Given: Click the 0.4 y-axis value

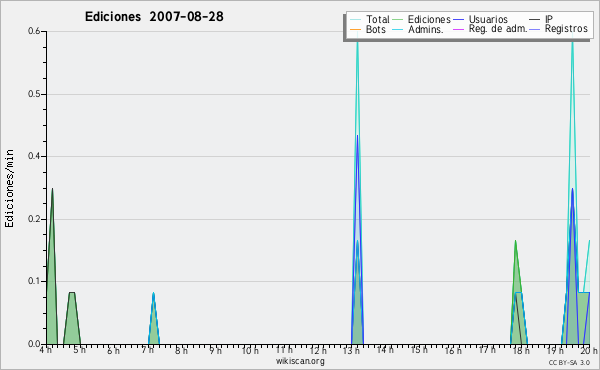Looking at the screenshot, I should point(34,156).
